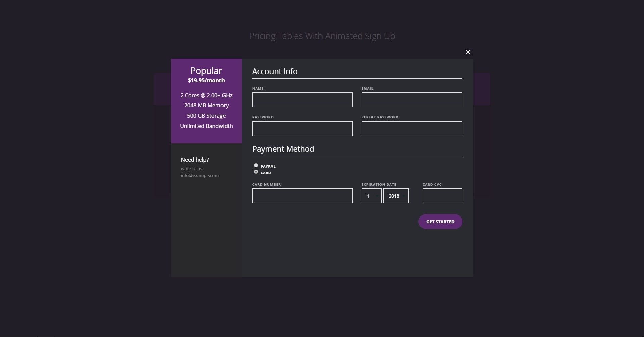Click into the Email field
Image resolution: width=644 pixels, height=337 pixels.
click(x=412, y=100)
